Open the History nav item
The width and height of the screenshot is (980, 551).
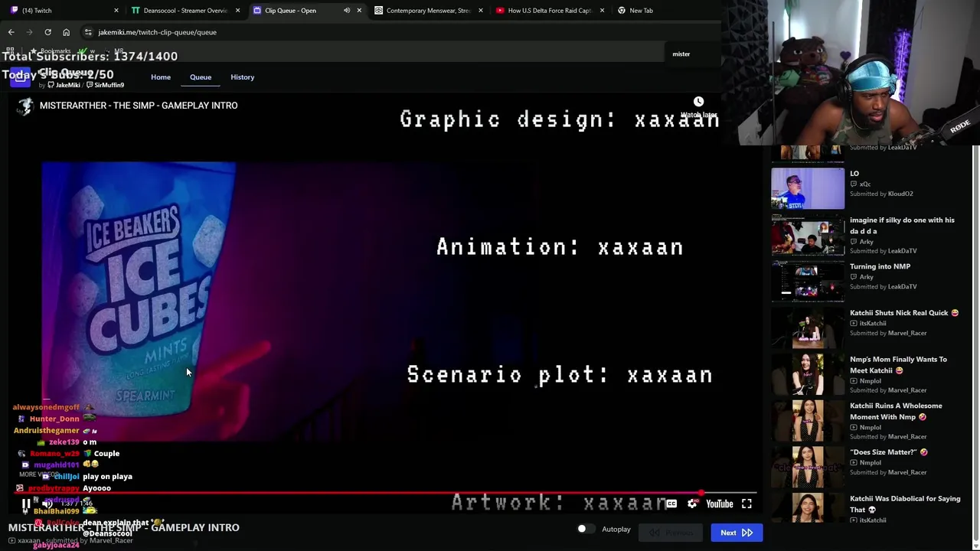click(x=243, y=77)
